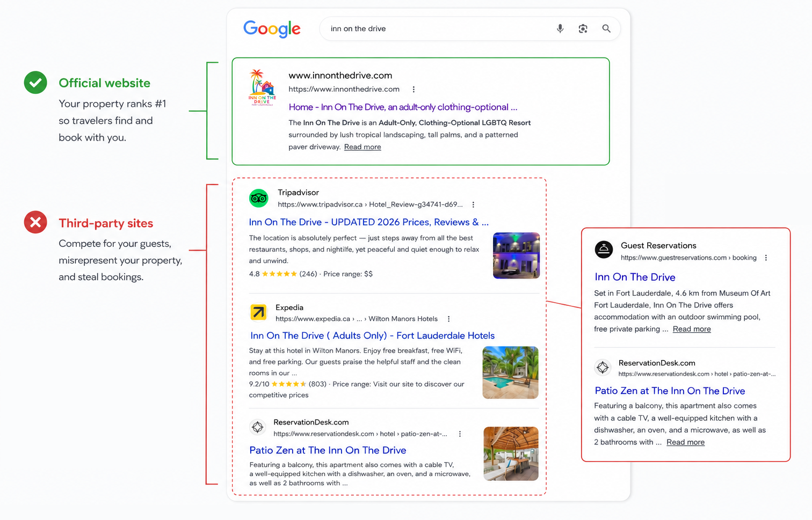Click Read more in the official site snippet
The height and width of the screenshot is (520, 812).
point(363,147)
